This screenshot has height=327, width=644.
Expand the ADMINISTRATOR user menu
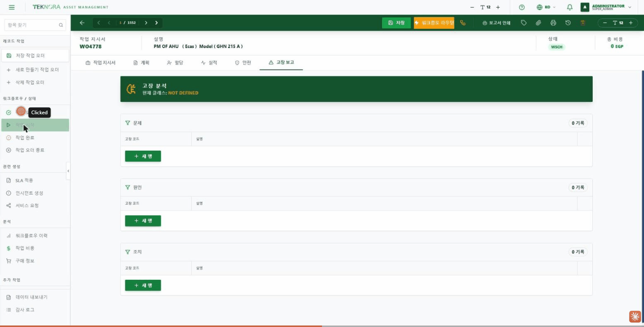point(606,7)
